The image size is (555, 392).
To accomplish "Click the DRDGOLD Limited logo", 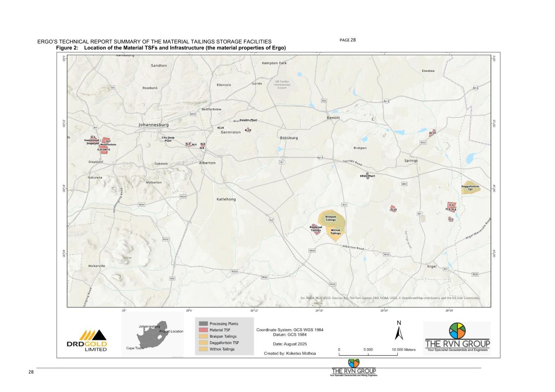I will coord(87,340).
